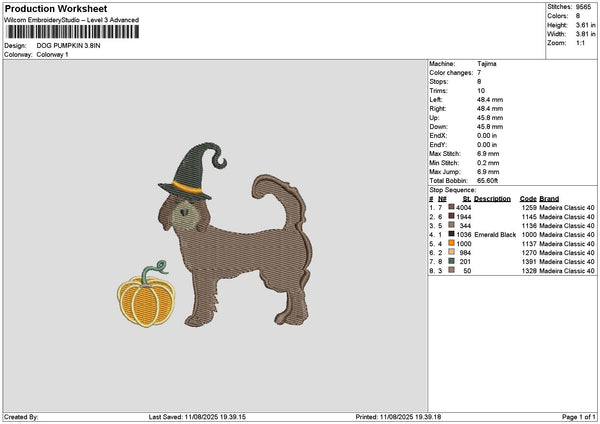600x424 pixels.
Task: Click the Brand column header
Action: click(549, 199)
